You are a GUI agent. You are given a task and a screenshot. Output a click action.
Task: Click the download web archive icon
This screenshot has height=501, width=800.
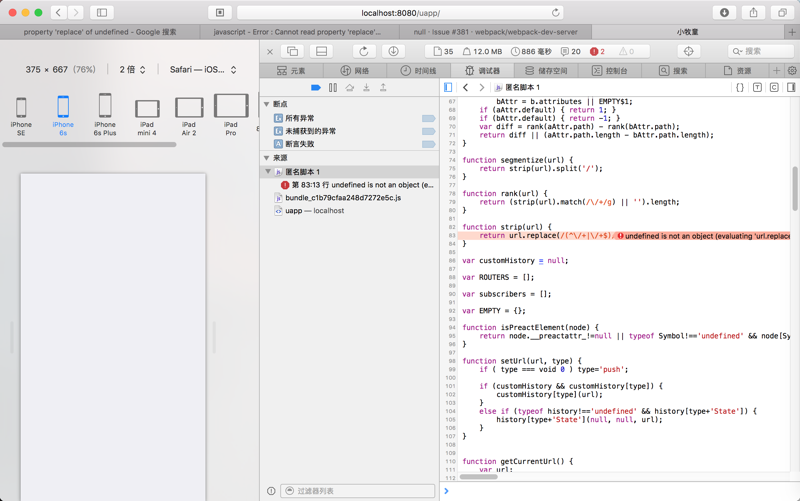tap(393, 51)
